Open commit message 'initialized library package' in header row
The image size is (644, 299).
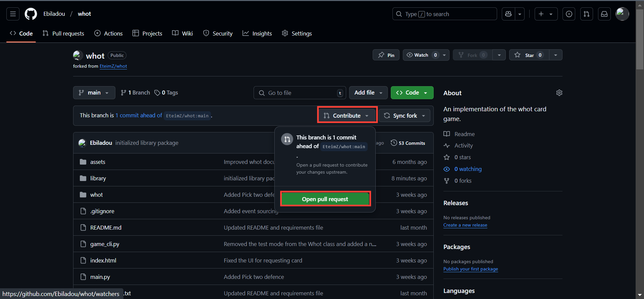[x=147, y=143]
